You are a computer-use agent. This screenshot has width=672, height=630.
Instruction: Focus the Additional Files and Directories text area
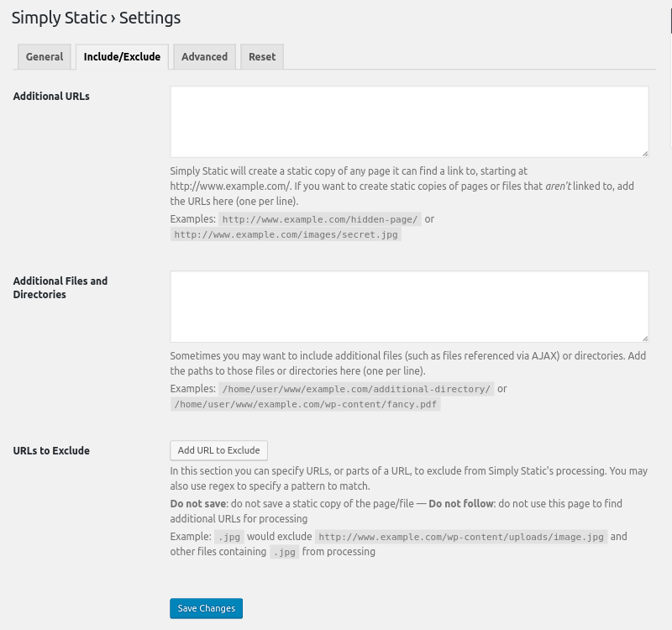(409, 306)
